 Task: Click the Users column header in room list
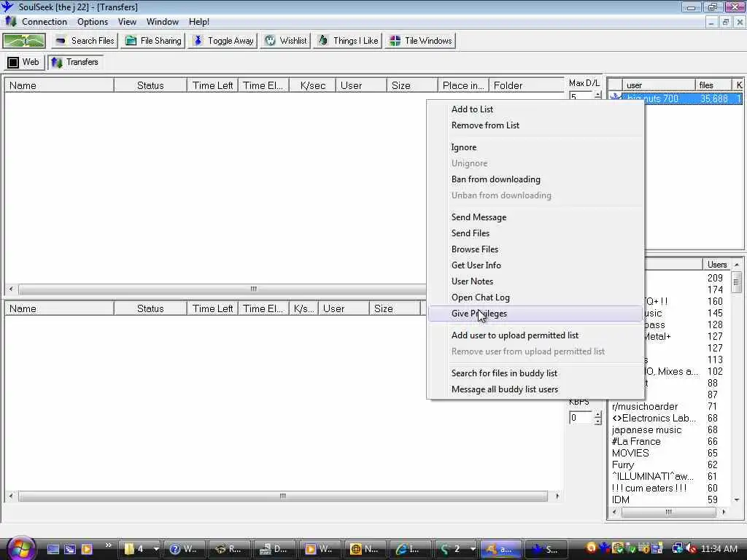pyautogui.click(x=716, y=265)
